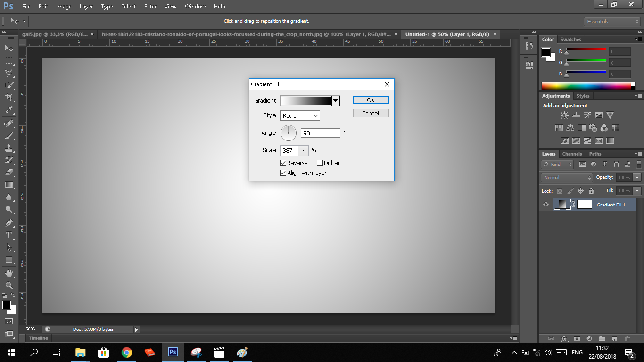The image size is (644, 362).
Task: Select the Zoom tool
Action: 9,285
